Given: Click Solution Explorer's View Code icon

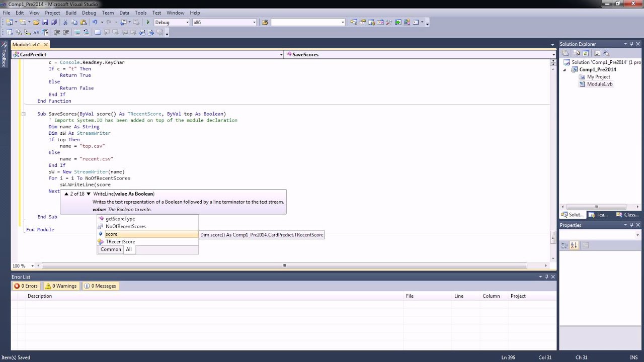Looking at the screenshot, I should pos(597,53).
